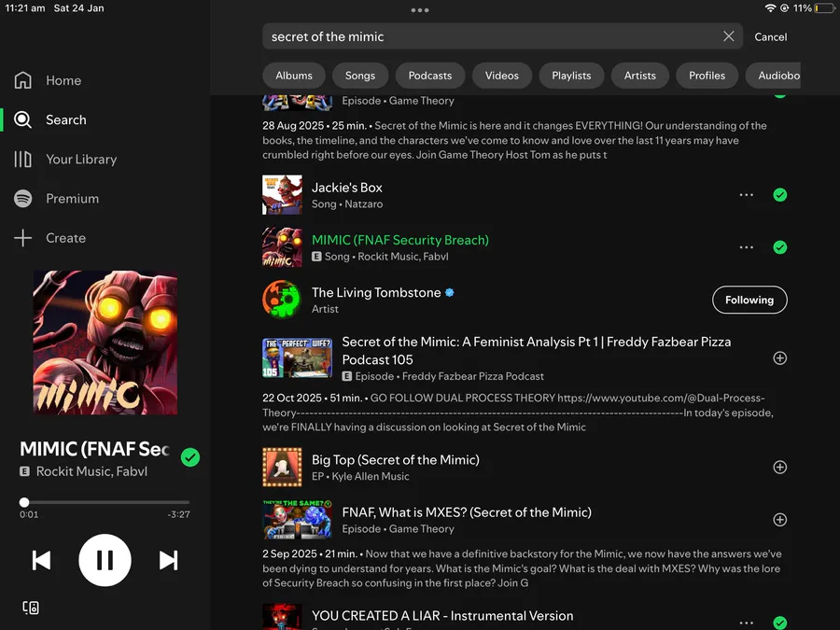
Task: Add What is MXES episode to library
Action: pos(780,520)
